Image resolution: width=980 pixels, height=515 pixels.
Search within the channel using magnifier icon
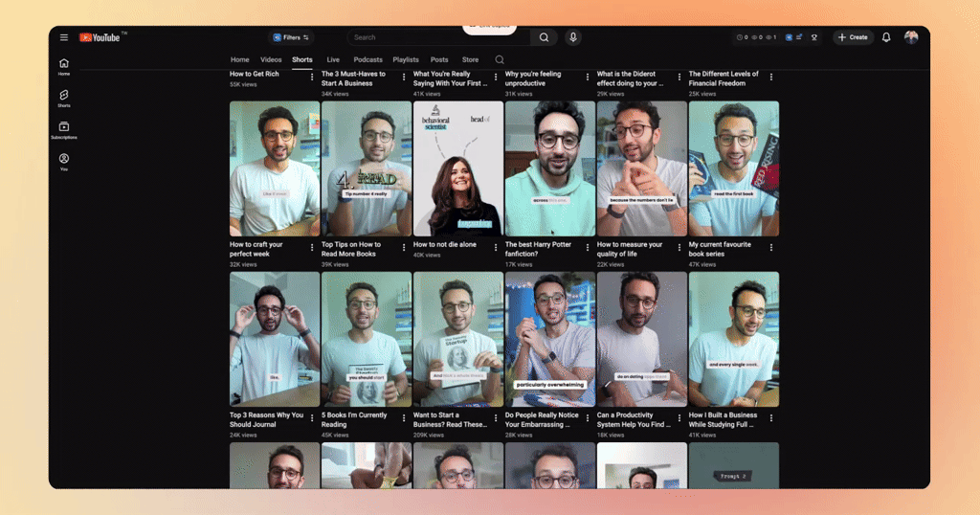[500, 60]
